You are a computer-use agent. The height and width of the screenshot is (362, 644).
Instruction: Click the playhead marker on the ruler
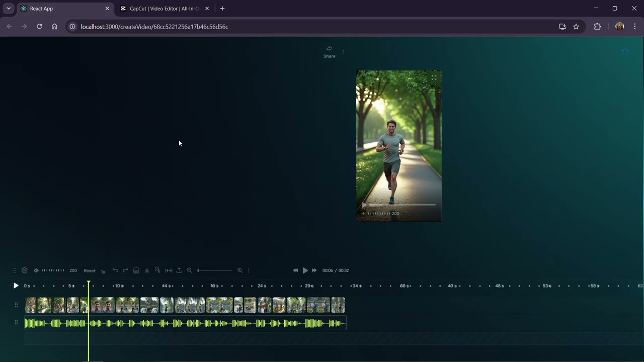[89, 283]
